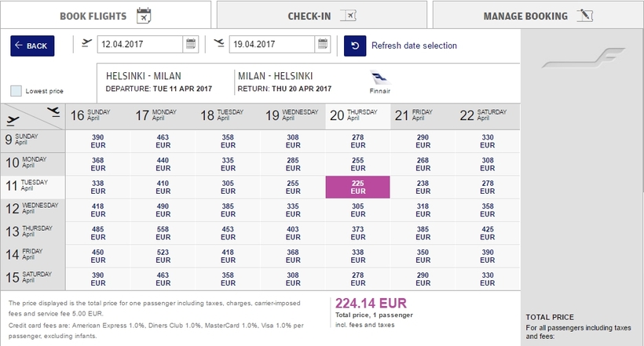Select the highlighted 225 EUR fare cell
644x346 pixels.
pyautogui.click(x=357, y=187)
